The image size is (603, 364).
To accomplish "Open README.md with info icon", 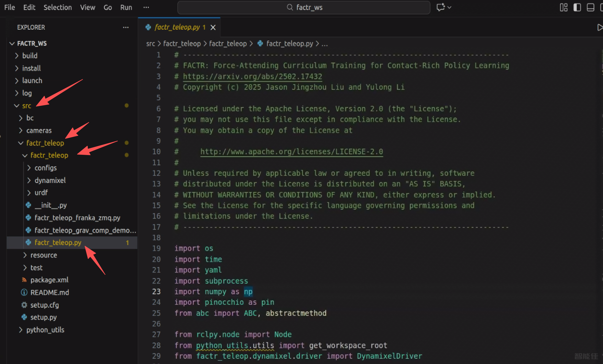I will [x=49, y=292].
